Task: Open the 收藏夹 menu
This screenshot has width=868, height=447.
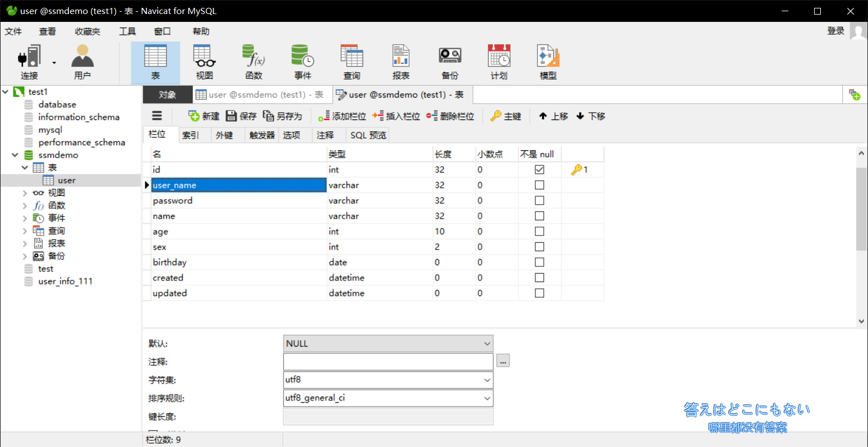Action: [x=88, y=31]
